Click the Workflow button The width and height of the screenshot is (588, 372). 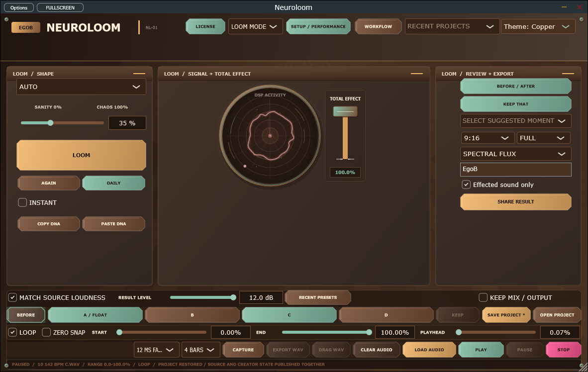tap(378, 26)
